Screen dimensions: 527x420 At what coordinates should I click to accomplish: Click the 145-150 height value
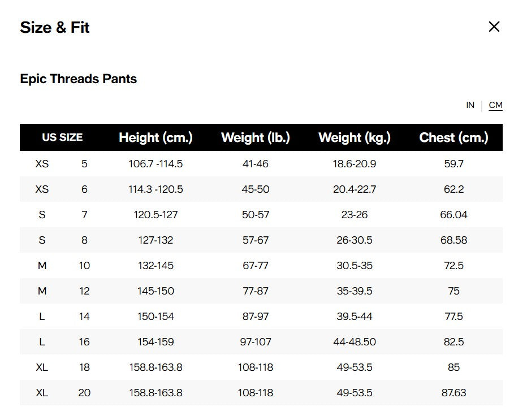click(x=155, y=291)
